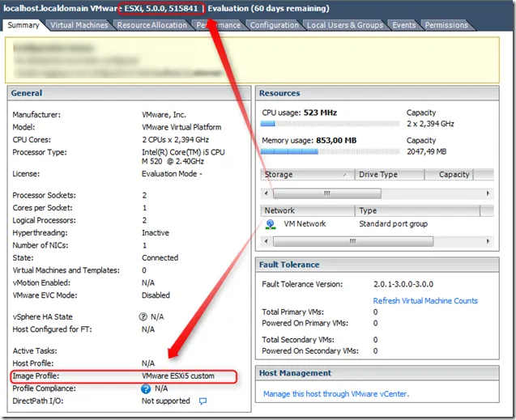
Task: Click the 'Standard port group' type value
Action: pyautogui.click(x=393, y=224)
